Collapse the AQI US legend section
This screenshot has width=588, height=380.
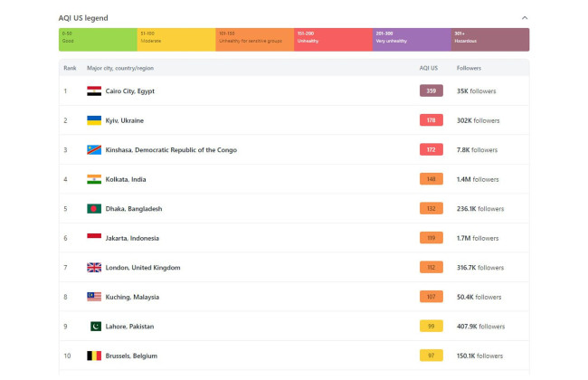coord(525,17)
